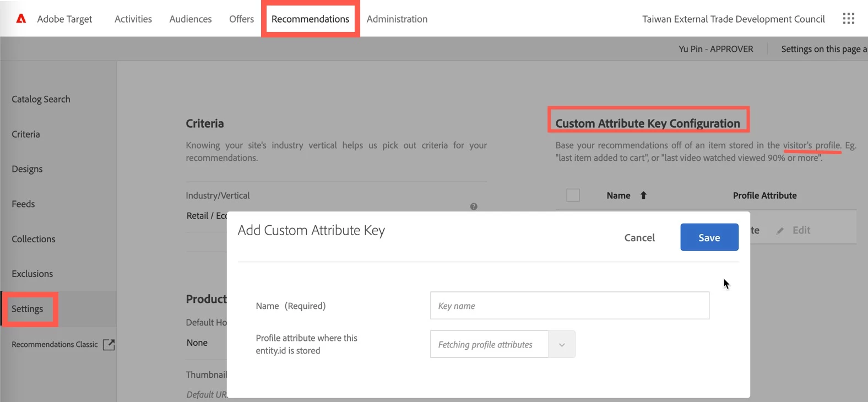Open the Recommendations Classic link

pyautogui.click(x=55, y=345)
